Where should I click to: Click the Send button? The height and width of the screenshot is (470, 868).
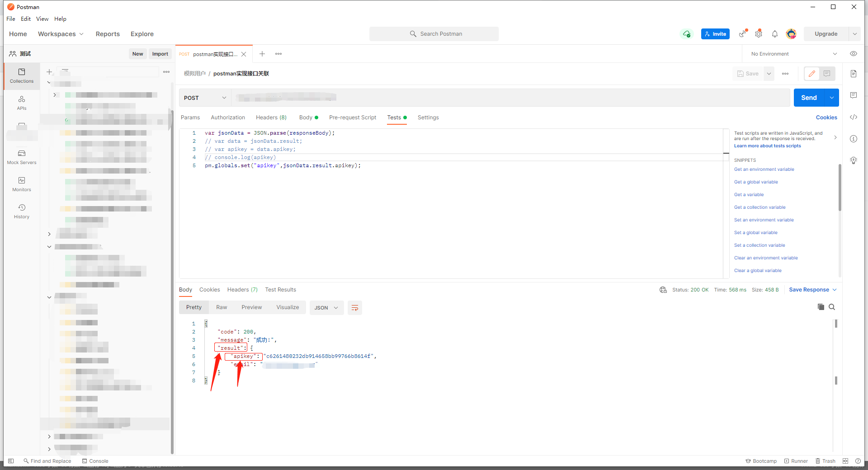(x=809, y=98)
